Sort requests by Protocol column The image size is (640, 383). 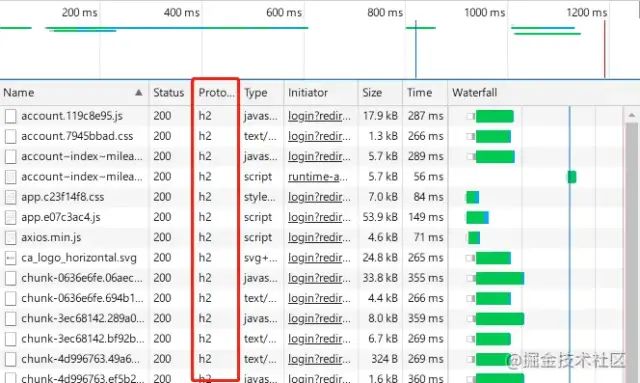coord(216,93)
